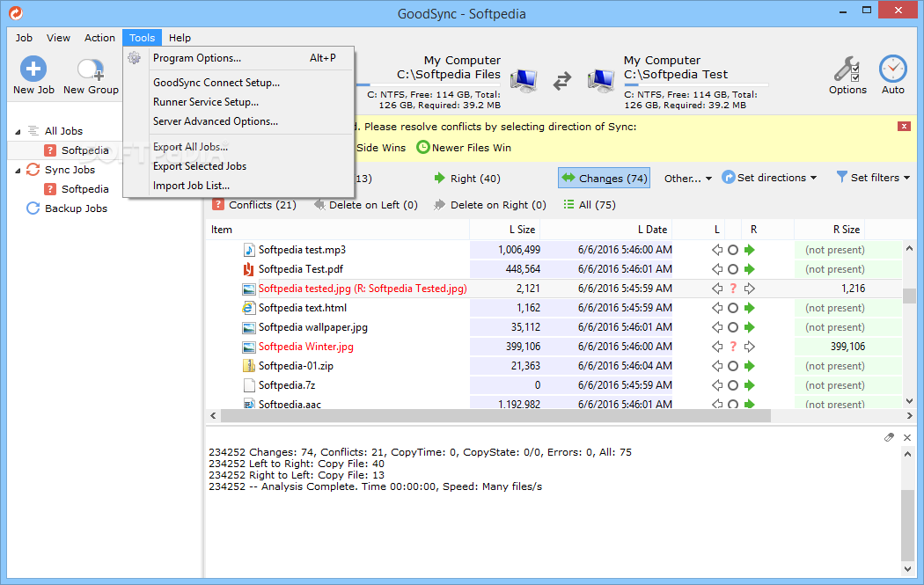Show Changes (74) filter
The height and width of the screenshot is (585, 924).
[604, 178]
